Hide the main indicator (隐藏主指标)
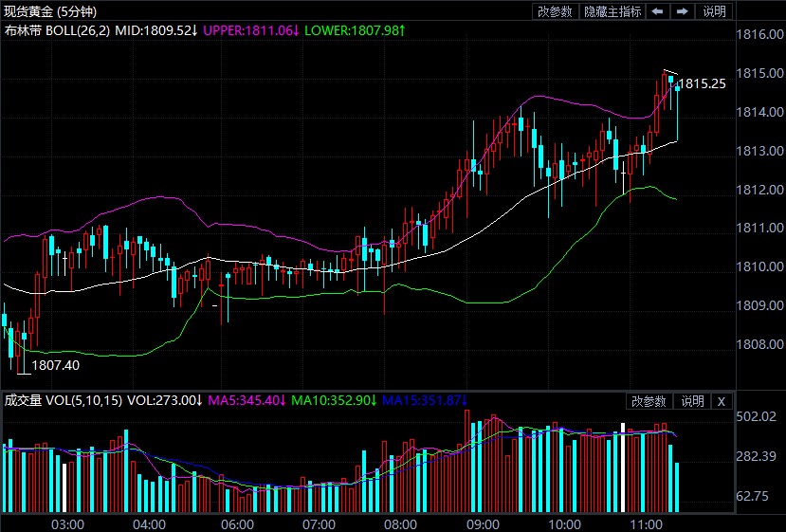The image size is (786, 532). (x=612, y=11)
